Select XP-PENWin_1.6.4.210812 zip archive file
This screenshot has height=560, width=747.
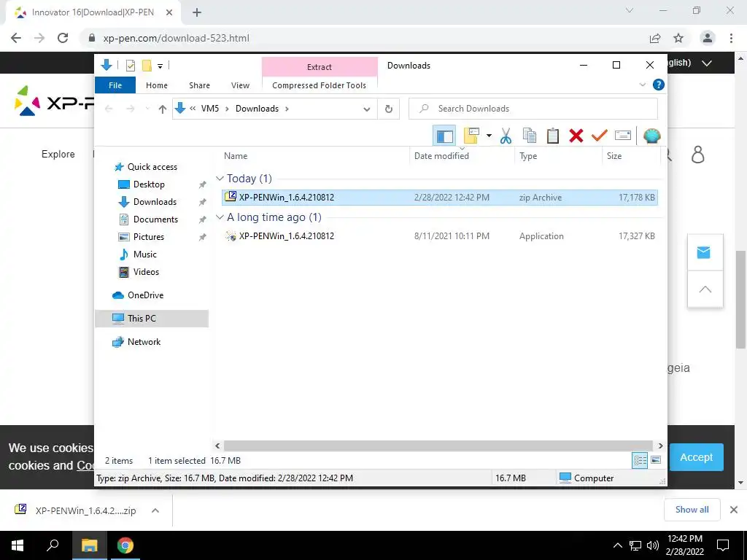439,197
